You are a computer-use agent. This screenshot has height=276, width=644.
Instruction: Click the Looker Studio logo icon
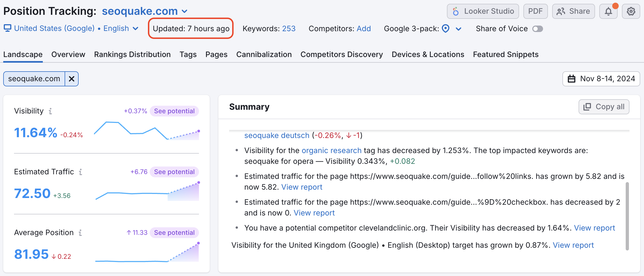pyautogui.click(x=456, y=11)
